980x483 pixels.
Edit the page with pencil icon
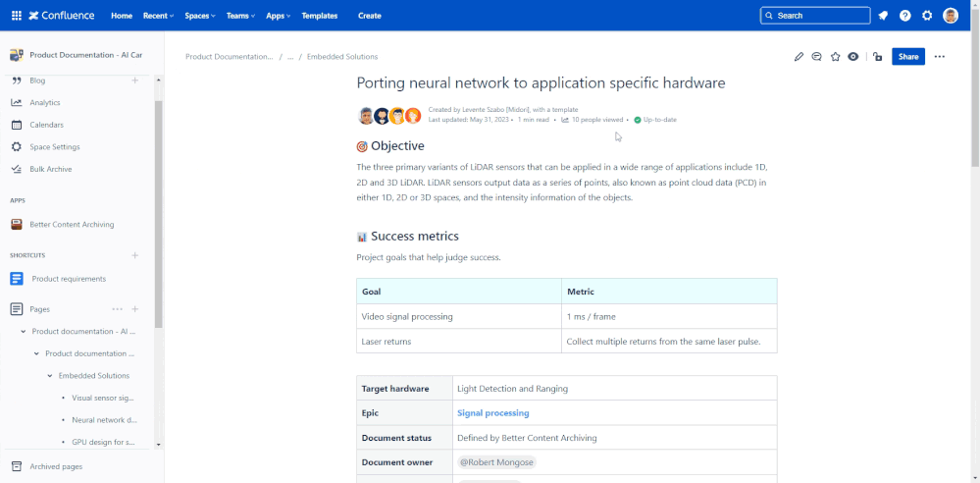tap(799, 56)
